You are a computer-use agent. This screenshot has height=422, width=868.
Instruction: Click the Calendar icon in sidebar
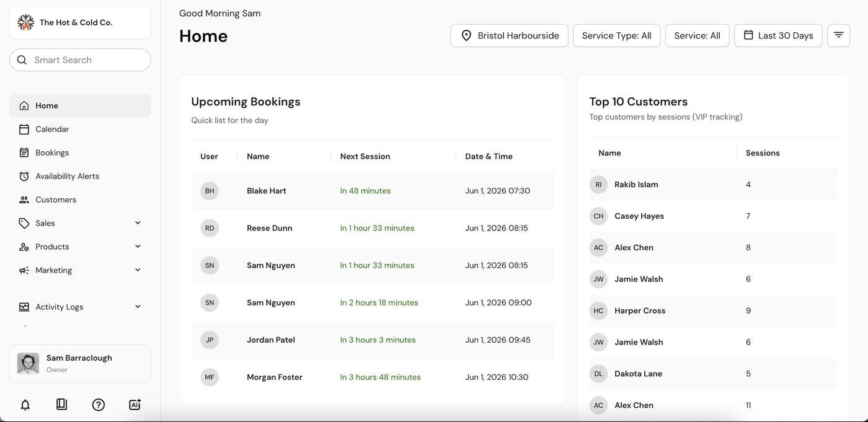coord(24,130)
